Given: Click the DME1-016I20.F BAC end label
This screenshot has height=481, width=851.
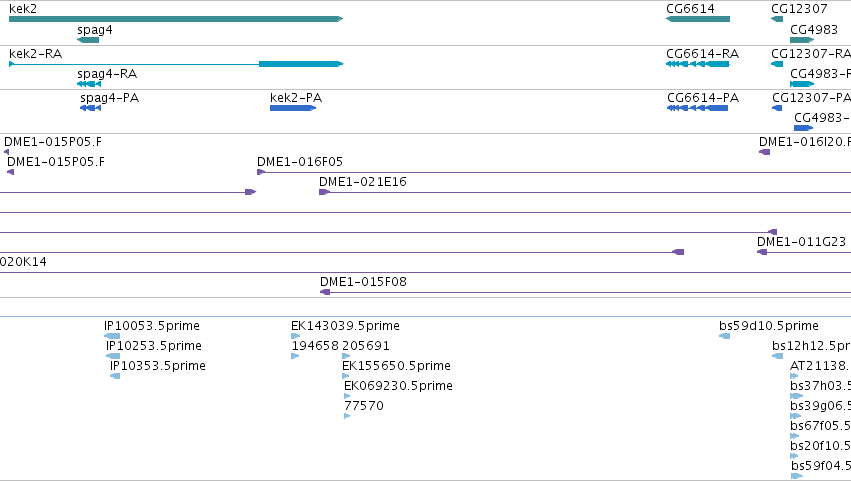Looking at the screenshot, I should [805, 142].
